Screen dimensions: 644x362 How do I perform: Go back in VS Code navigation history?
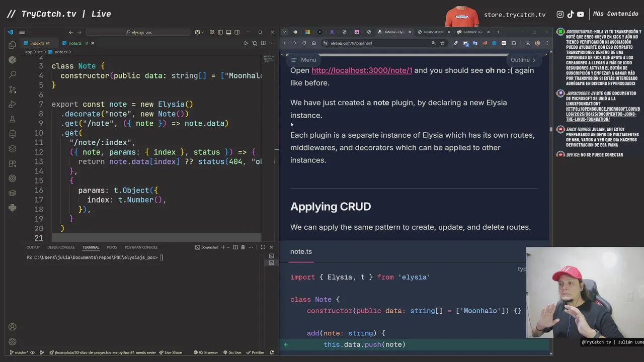[71, 32]
